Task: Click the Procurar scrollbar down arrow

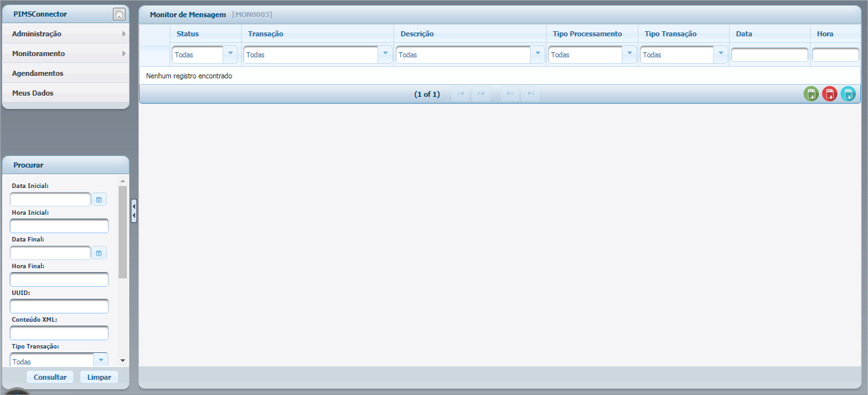Action: pyautogui.click(x=122, y=361)
